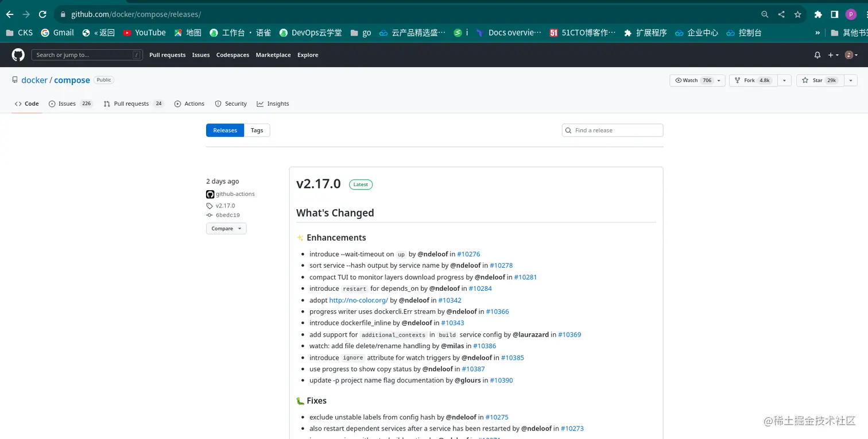Viewport: 868px width, 439px height.
Task: Focus the Search or jump to field
Action: point(87,55)
